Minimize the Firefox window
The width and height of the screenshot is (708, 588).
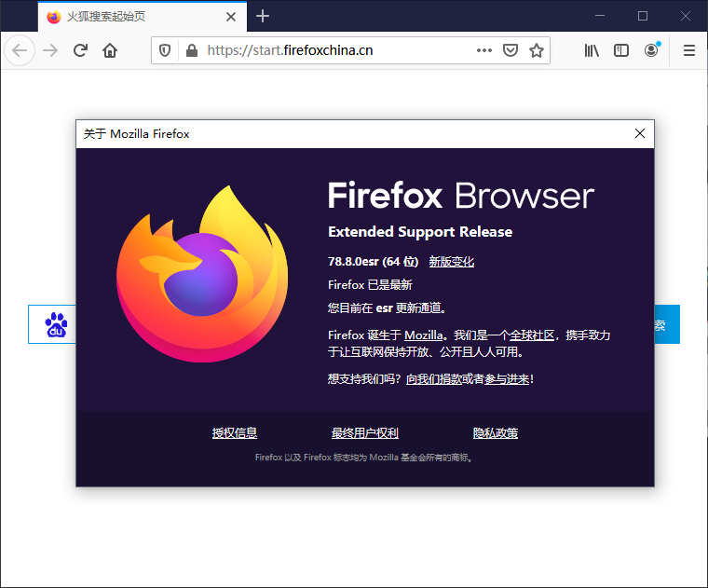600,16
